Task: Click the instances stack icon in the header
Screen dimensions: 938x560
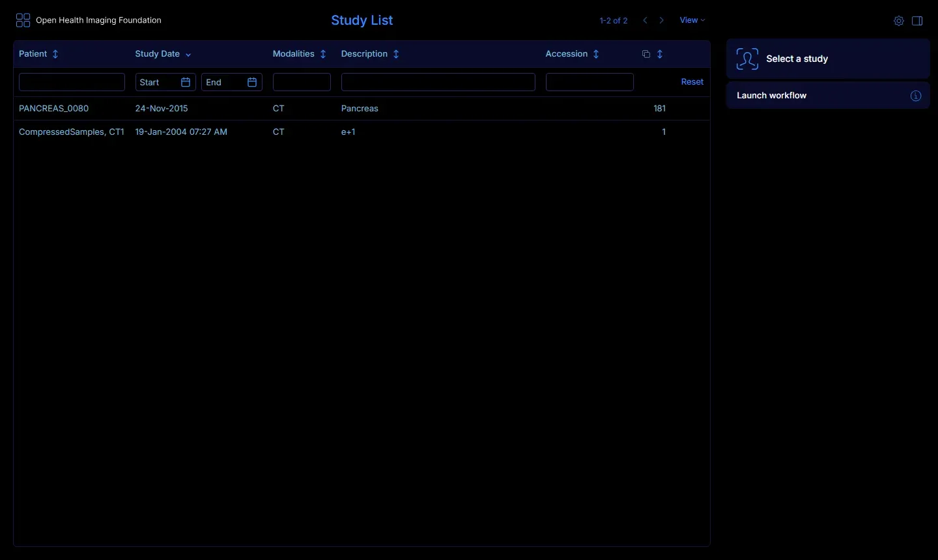Action: (x=646, y=54)
